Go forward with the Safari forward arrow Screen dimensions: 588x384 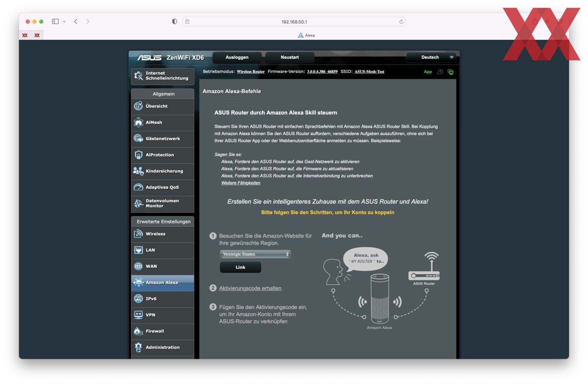88,21
